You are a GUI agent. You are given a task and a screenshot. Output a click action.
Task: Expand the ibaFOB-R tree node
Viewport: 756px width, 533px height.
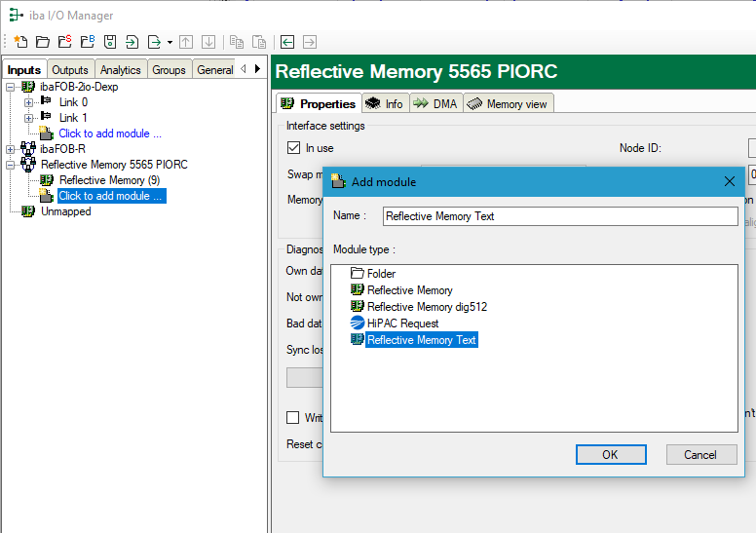click(x=11, y=149)
